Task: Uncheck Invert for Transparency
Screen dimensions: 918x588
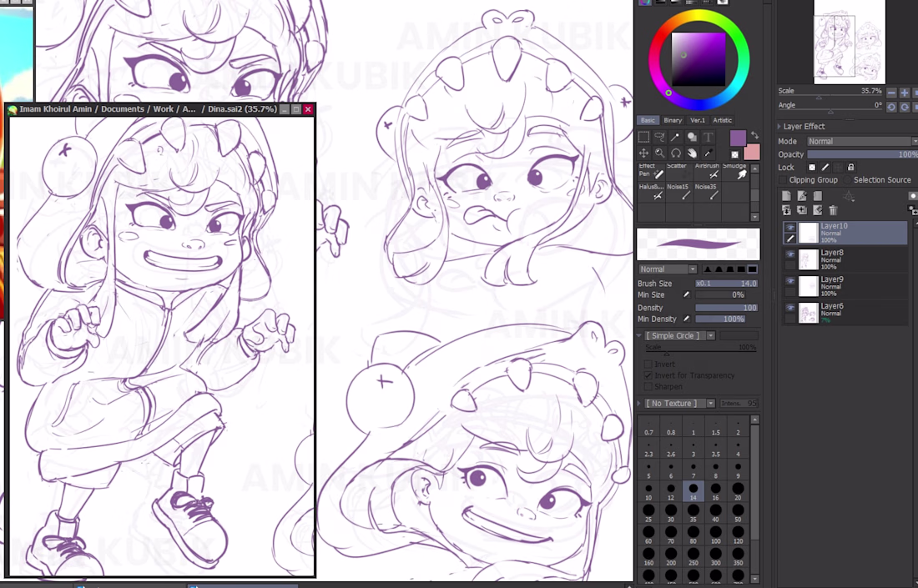Action: click(648, 375)
